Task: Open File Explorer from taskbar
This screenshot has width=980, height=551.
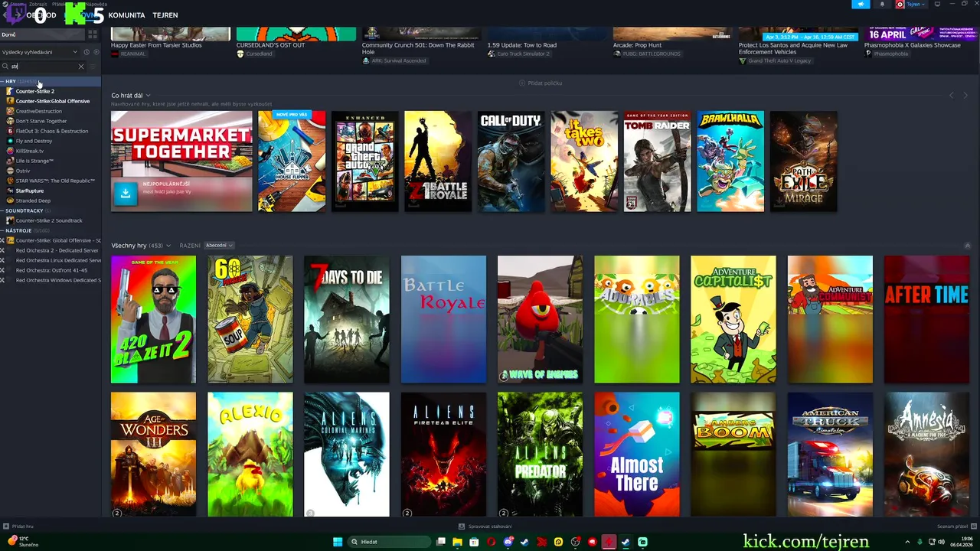Action: coord(458,542)
